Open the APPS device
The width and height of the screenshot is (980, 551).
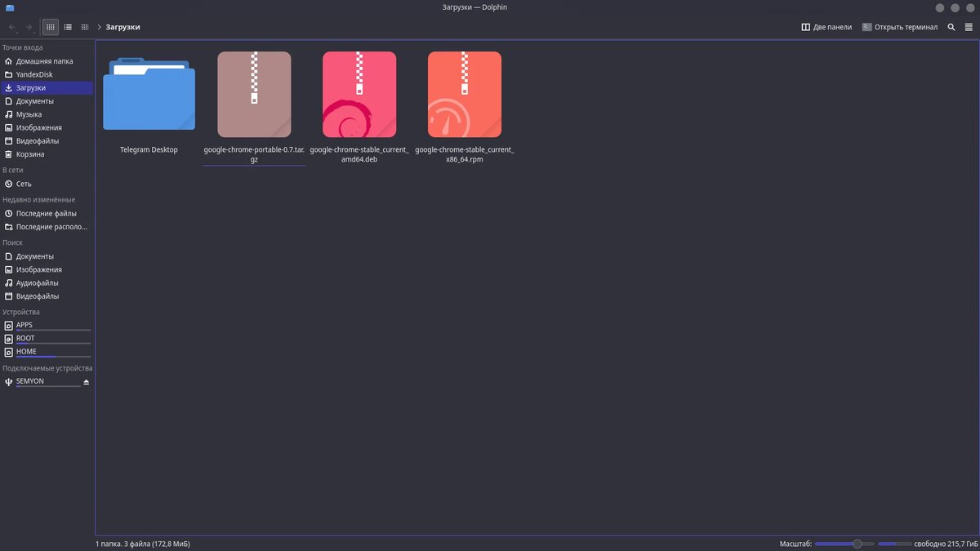tap(47, 325)
